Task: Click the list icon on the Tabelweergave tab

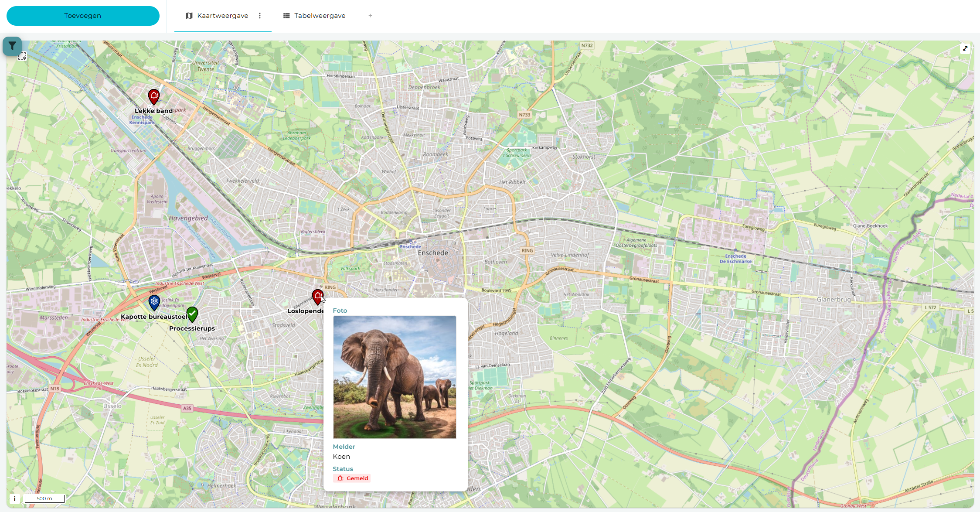Action: point(286,15)
